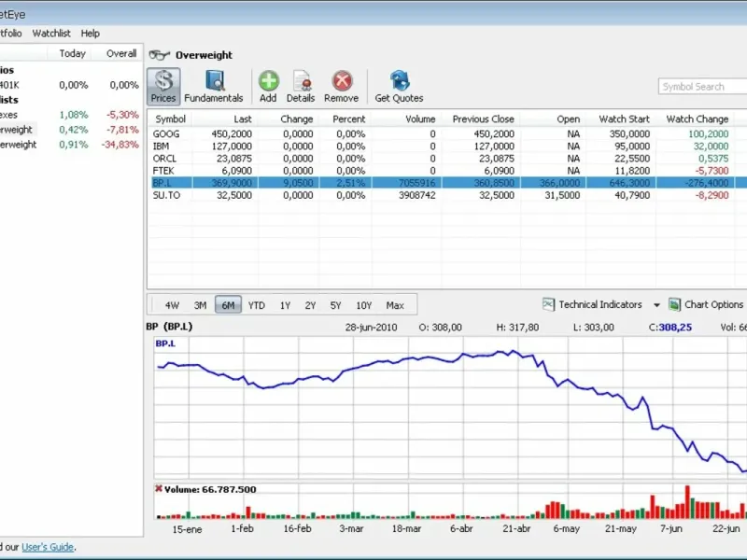Open Chart Options
This screenshot has height=560, width=747.
pos(707,304)
